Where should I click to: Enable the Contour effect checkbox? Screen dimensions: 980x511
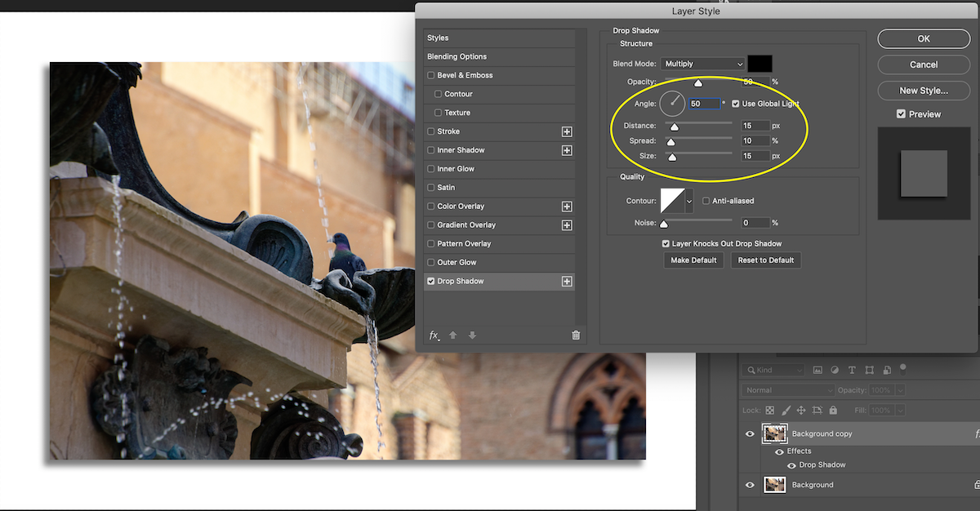point(439,95)
